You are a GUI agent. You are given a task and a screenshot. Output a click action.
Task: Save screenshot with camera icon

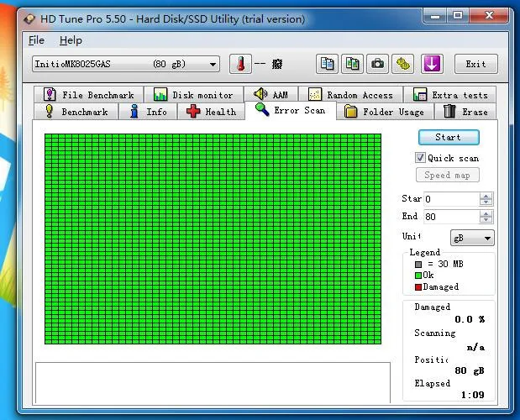(377, 64)
